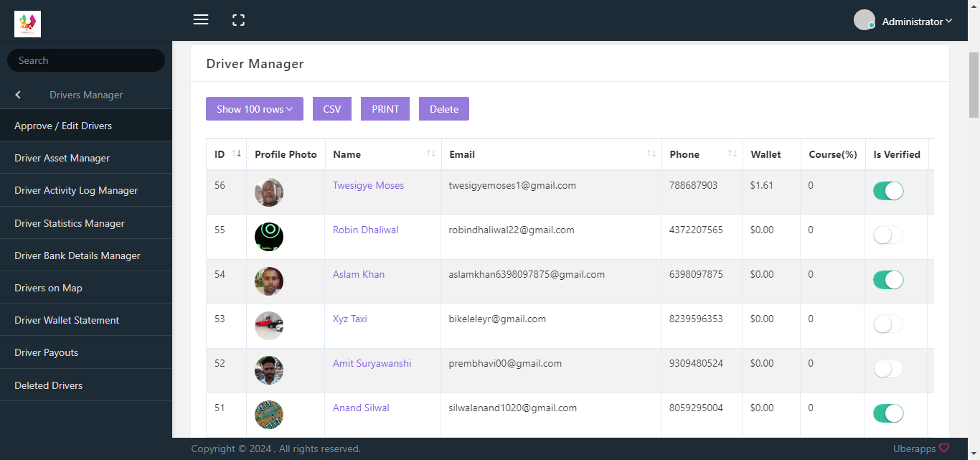Open Approve / Edit Drivers menu
Image resolution: width=980 pixels, height=460 pixels.
86,126
